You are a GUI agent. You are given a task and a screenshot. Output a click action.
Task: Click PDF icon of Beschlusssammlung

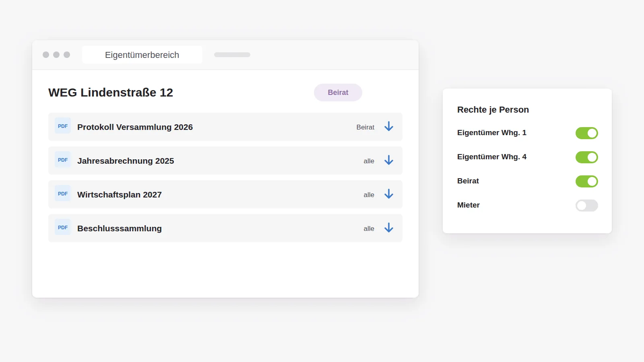point(63,227)
